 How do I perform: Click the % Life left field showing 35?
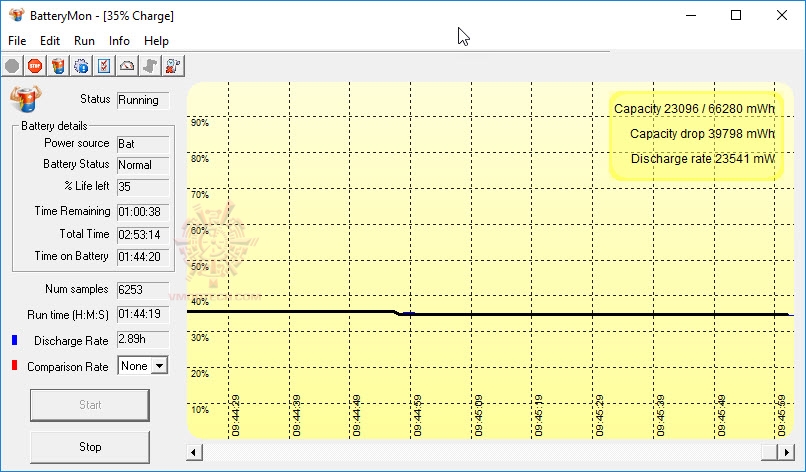point(143,187)
